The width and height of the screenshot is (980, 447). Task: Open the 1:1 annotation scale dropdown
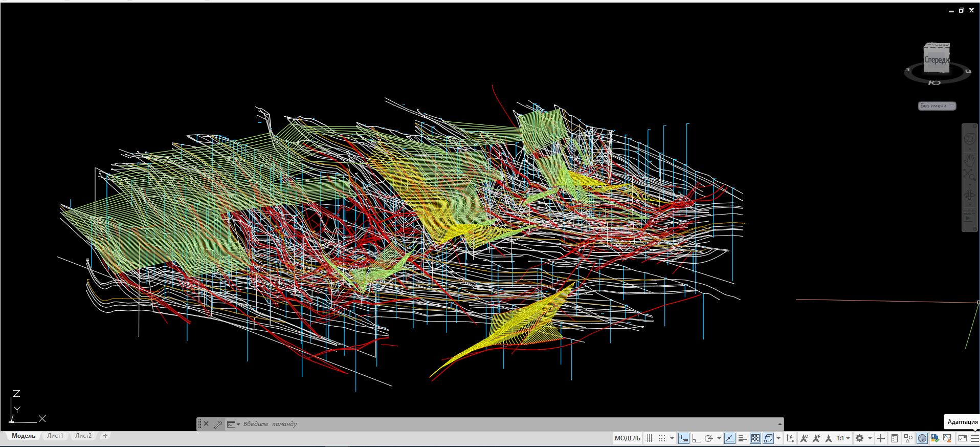(x=843, y=438)
